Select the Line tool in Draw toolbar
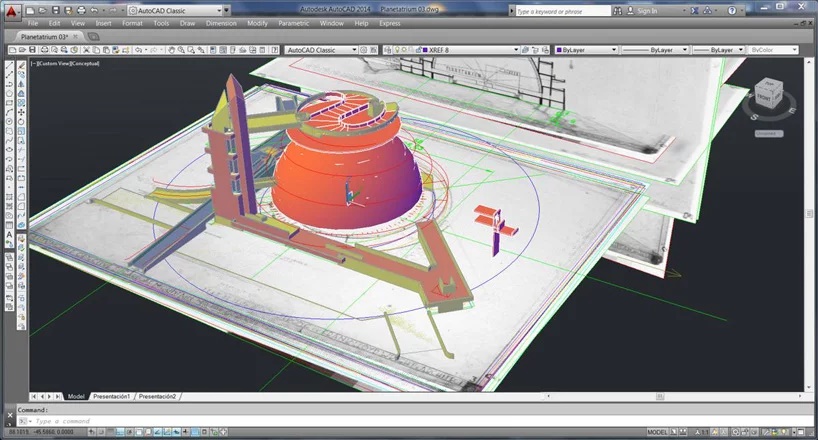This screenshot has width=818, height=440. (8, 66)
